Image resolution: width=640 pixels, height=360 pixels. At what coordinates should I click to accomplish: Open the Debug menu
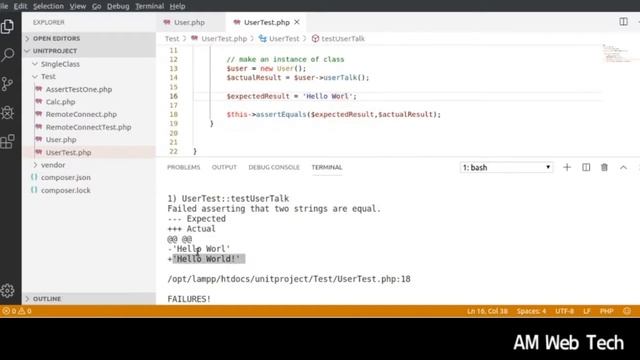(x=118, y=6)
